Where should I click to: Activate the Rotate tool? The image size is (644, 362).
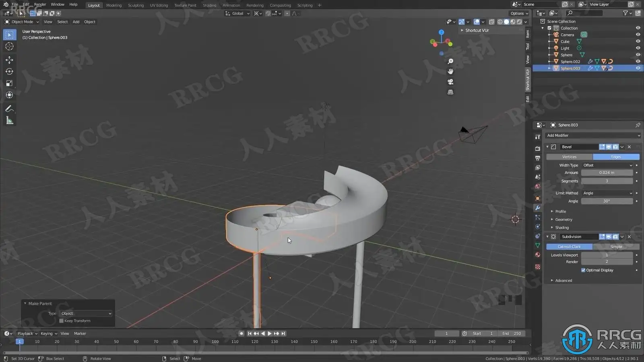click(x=9, y=72)
